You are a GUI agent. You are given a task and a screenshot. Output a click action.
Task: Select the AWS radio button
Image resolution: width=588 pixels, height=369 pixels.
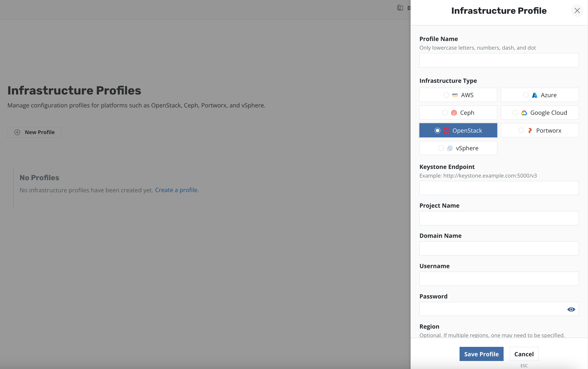446,95
